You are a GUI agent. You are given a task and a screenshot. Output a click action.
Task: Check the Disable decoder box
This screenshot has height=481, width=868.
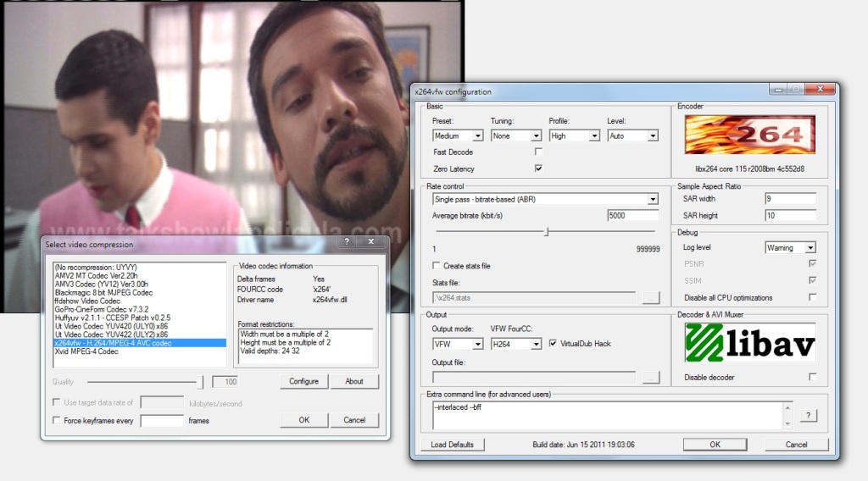click(812, 377)
